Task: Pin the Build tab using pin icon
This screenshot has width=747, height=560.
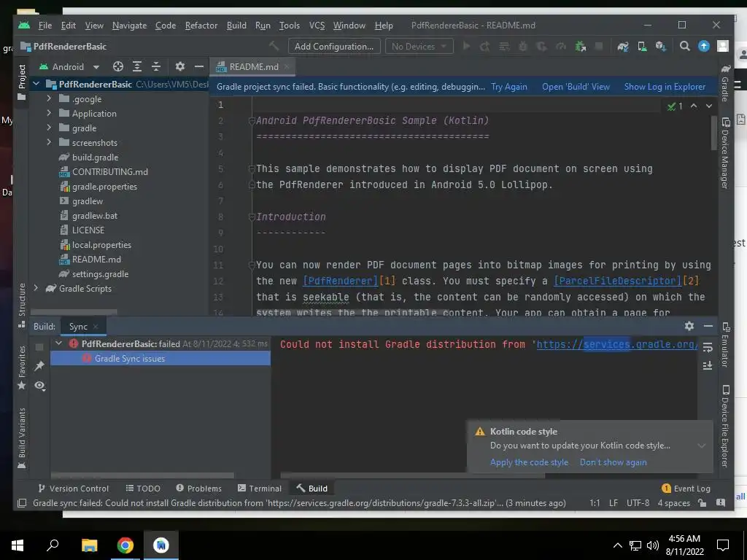Action: click(x=39, y=366)
